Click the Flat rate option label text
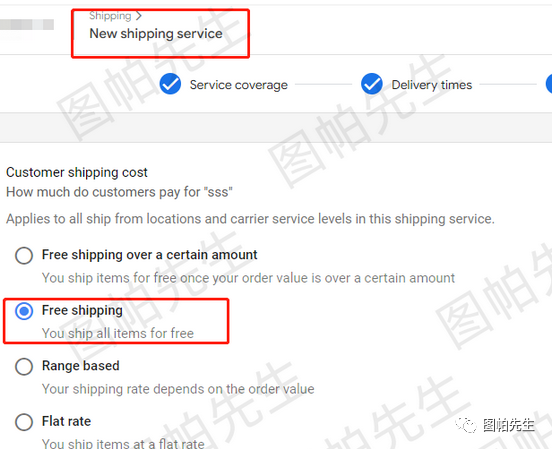Image resolution: width=552 pixels, height=449 pixels. click(x=66, y=421)
